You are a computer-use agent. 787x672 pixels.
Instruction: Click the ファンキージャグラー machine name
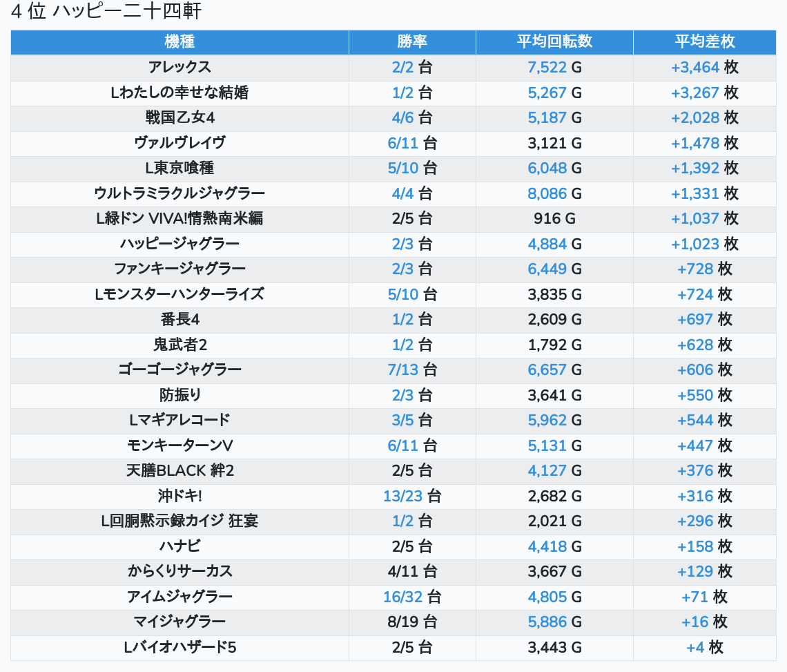pyautogui.click(x=179, y=269)
